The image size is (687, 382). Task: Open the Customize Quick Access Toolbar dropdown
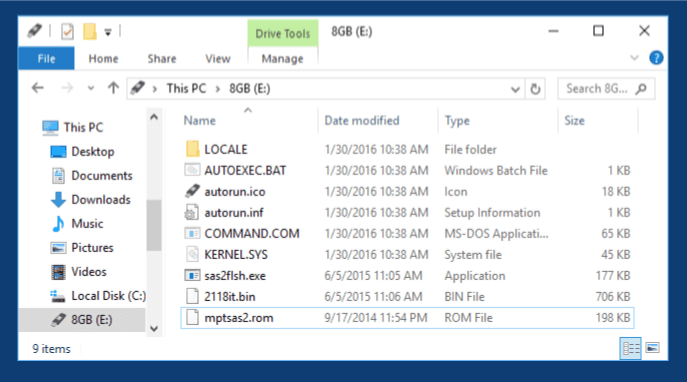pyautogui.click(x=108, y=32)
